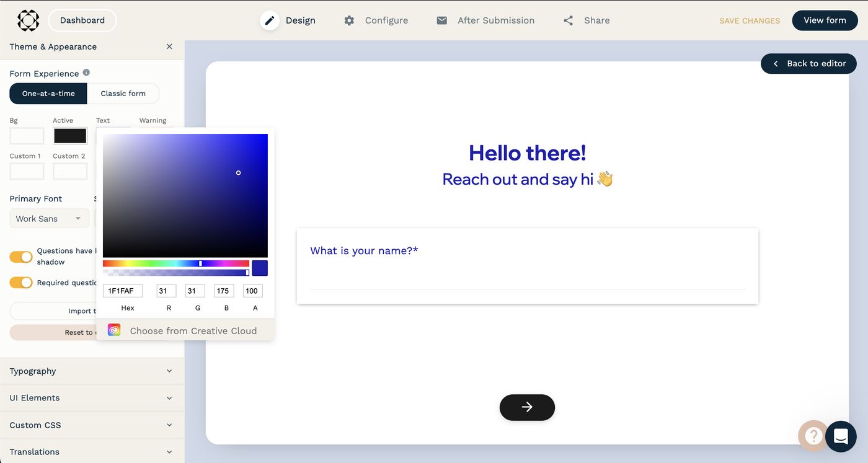Click the Creative Cloud icon
Image resolution: width=868 pixels, height=463 pixels.
[x=114, y=330]
